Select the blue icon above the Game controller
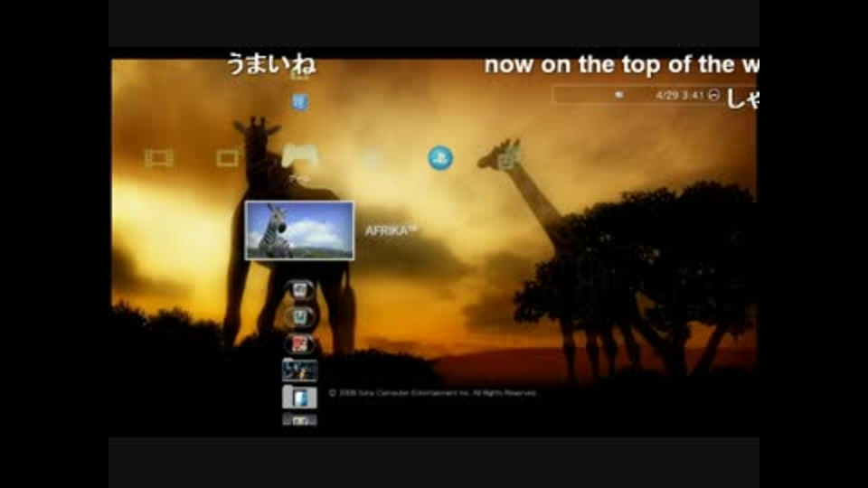The image size is (868, 488). (299, 102)
